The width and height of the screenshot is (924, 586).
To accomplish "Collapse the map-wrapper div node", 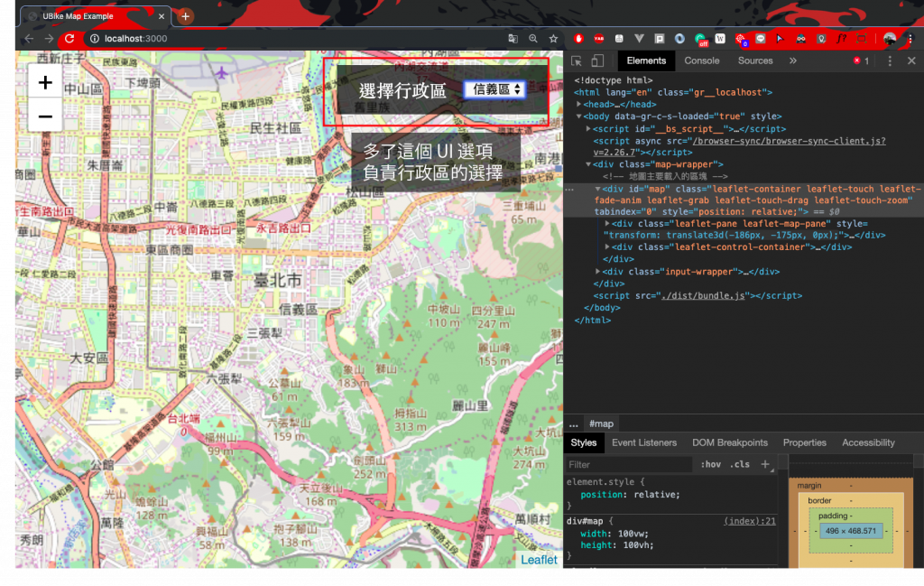I will pyautogui.click(x=588, y=164).
